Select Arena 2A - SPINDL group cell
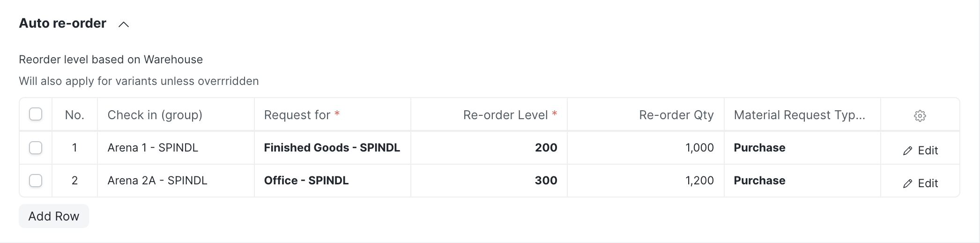Screen dimensions: 980x243 (x=157, y=181)
